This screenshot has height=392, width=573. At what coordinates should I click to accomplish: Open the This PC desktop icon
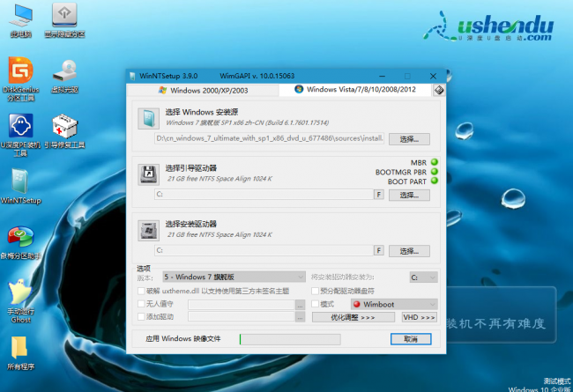tap(21, 20)
